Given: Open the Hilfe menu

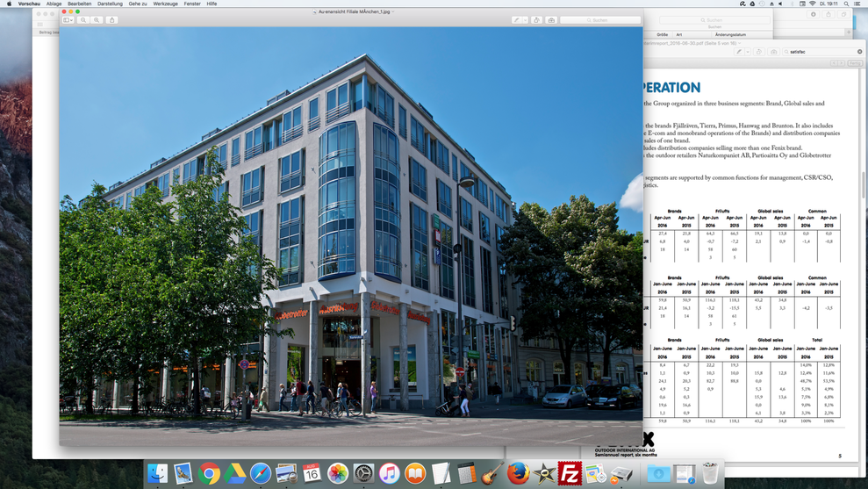Looking at the screenshot, I should 212,4.
